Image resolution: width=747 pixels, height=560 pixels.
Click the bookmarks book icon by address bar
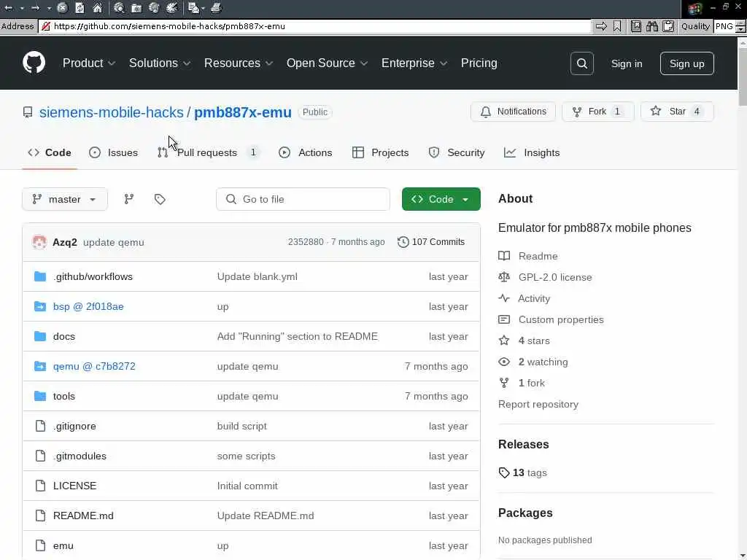[636, 26]
